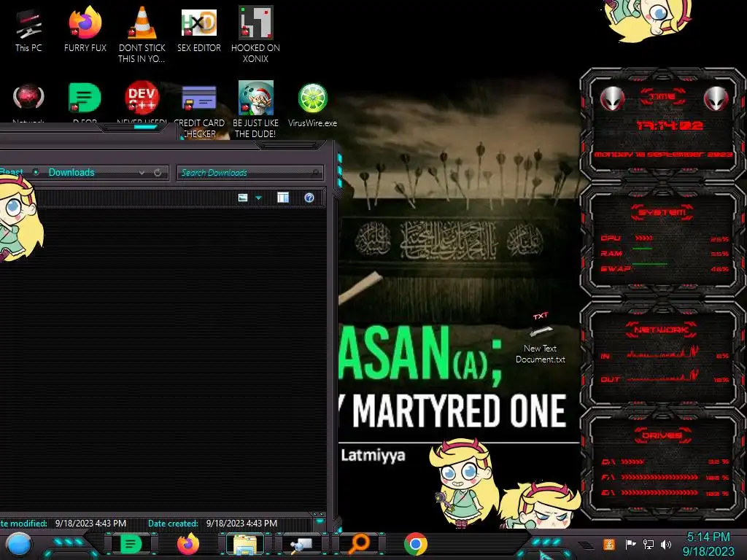Screen dimensions: 747x560
Task: Click the change view icon in Explorer
Action: coord(243,198)
